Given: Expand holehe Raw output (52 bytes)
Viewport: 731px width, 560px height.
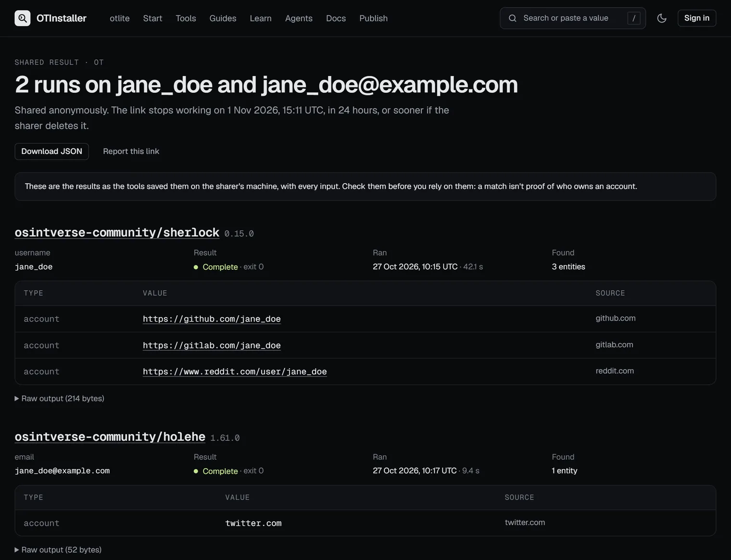Looking at the screenshot, I should click(x=58, y=550).
